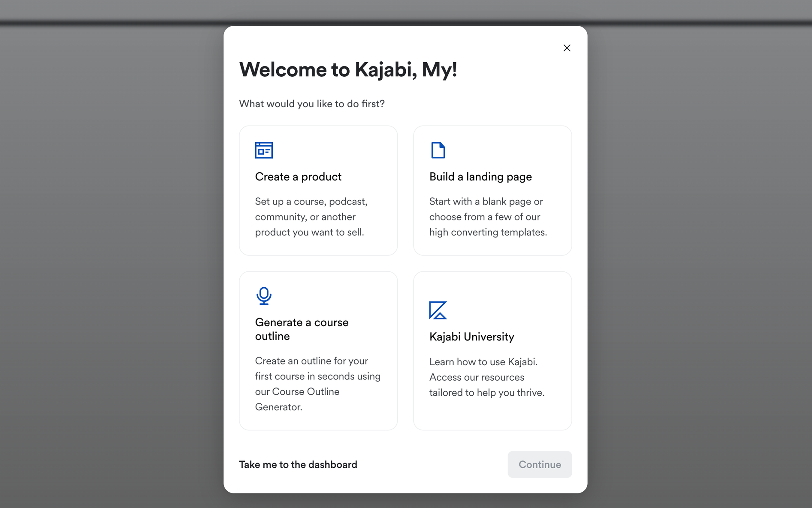Viewport: 812px width, 508px height.
Task: Choose the Build a landing page heading
Action: click(480, 177)
